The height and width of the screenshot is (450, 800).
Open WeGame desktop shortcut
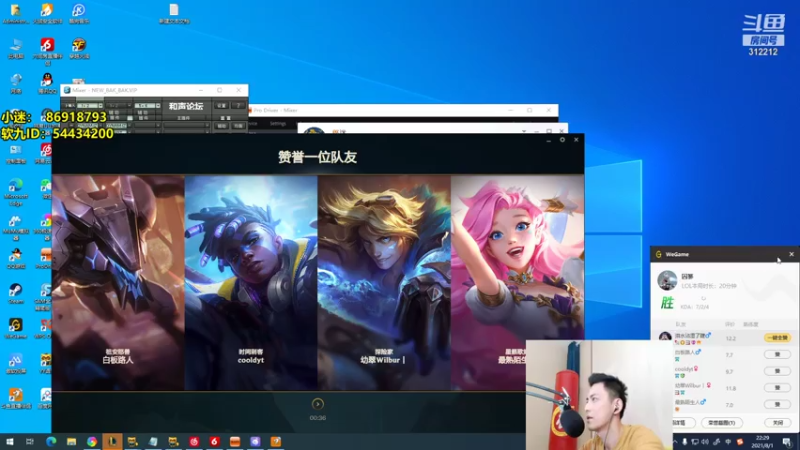click(x=15, y=328)
